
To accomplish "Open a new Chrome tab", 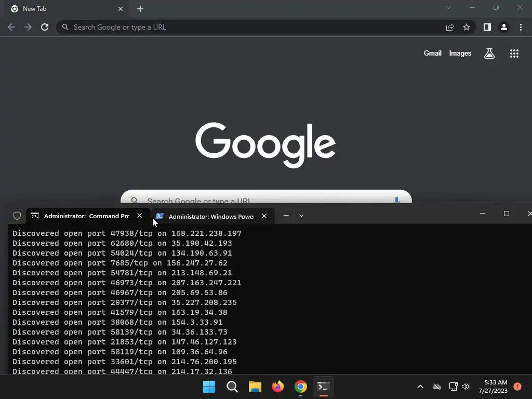I will (140, 9).
